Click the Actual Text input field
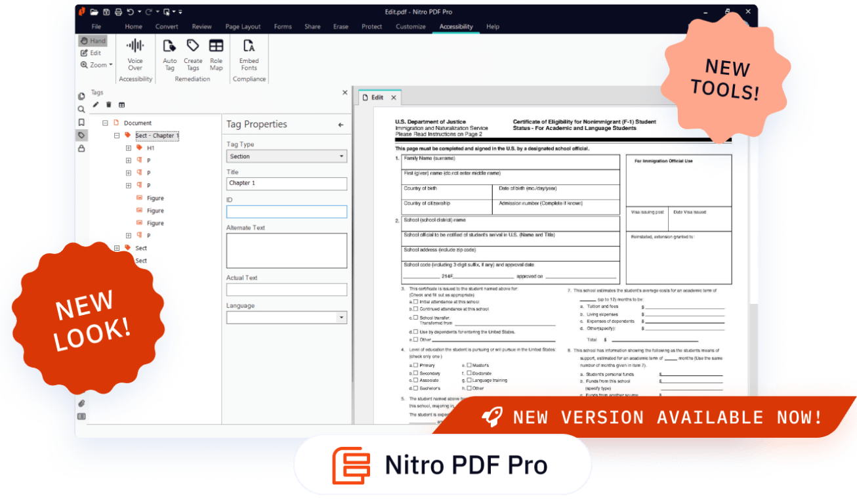The image size is (857, 504). tap(287, 289)
